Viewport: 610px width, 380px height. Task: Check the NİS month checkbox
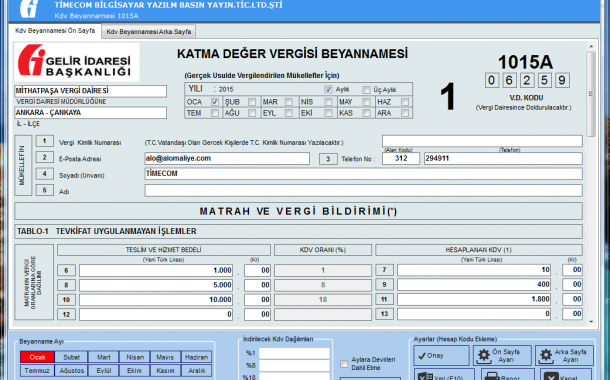click(x=328, y=102)
